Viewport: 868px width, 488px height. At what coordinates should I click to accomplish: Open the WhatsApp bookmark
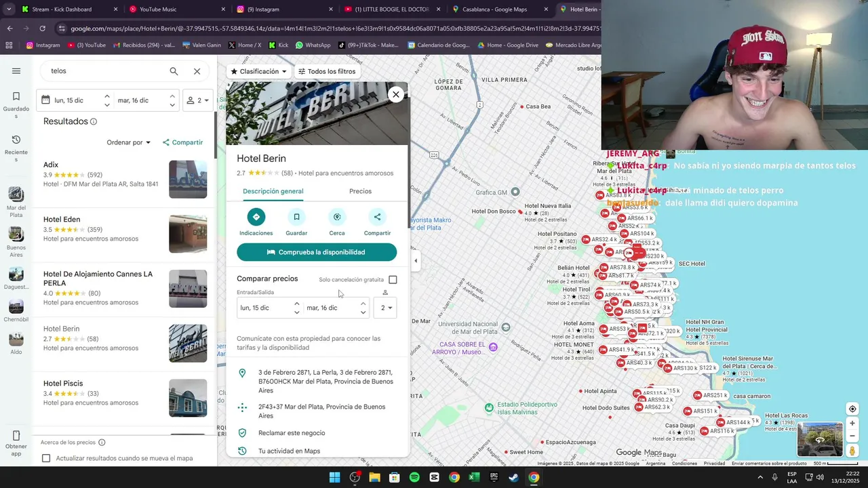click(313, 45)
